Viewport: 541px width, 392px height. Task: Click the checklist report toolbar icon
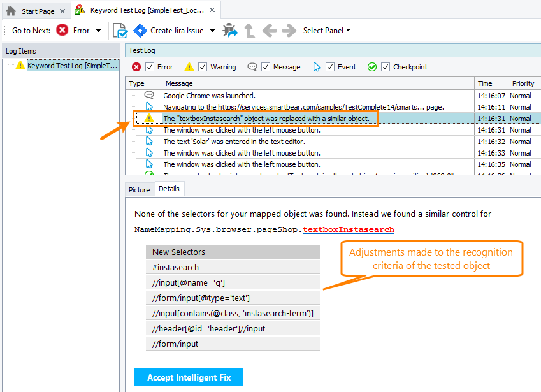pyautogui.click(x=119, y=30)
